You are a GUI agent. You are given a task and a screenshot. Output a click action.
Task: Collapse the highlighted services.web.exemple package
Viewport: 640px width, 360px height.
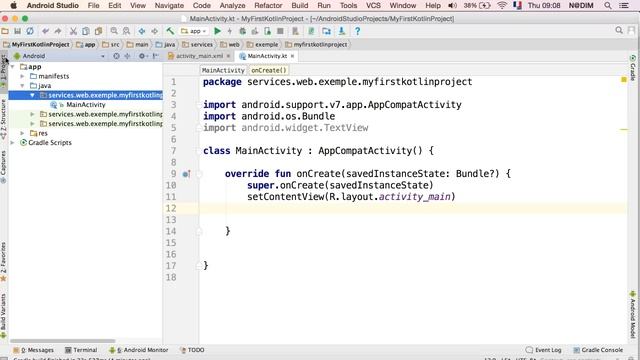[32, 95]
